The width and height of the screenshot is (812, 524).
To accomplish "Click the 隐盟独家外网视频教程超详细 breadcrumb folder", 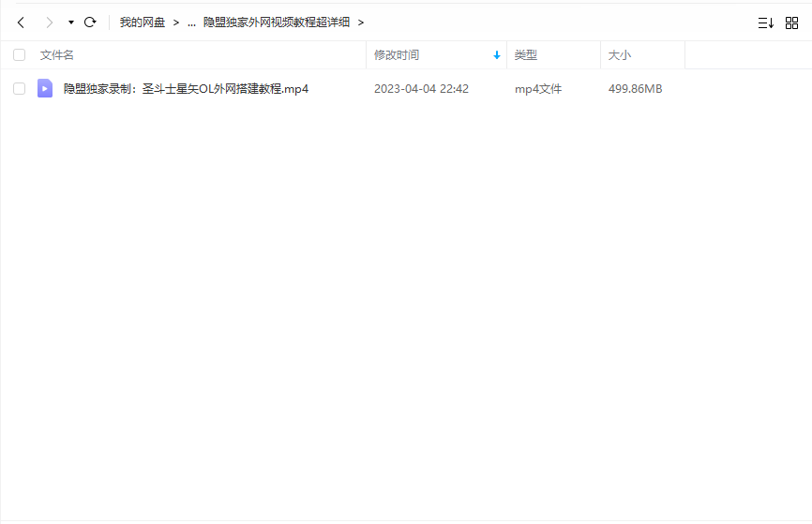I will click(276, 22).
